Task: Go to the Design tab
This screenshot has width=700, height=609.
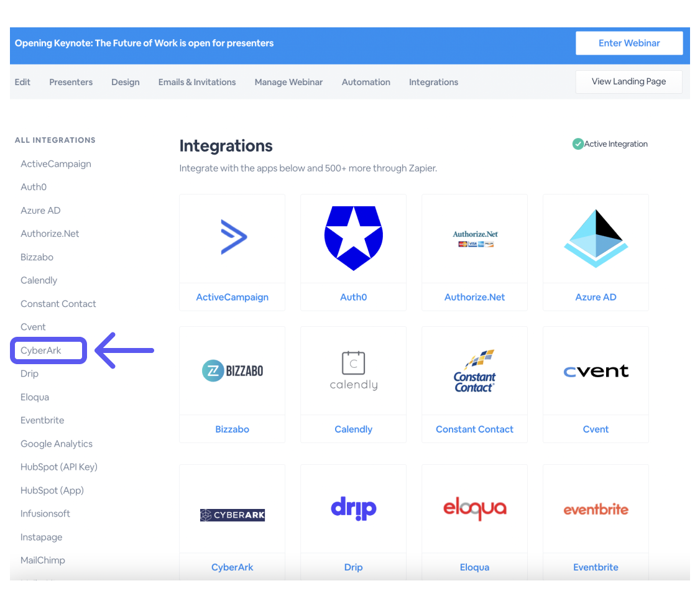Action: [125, 82]
